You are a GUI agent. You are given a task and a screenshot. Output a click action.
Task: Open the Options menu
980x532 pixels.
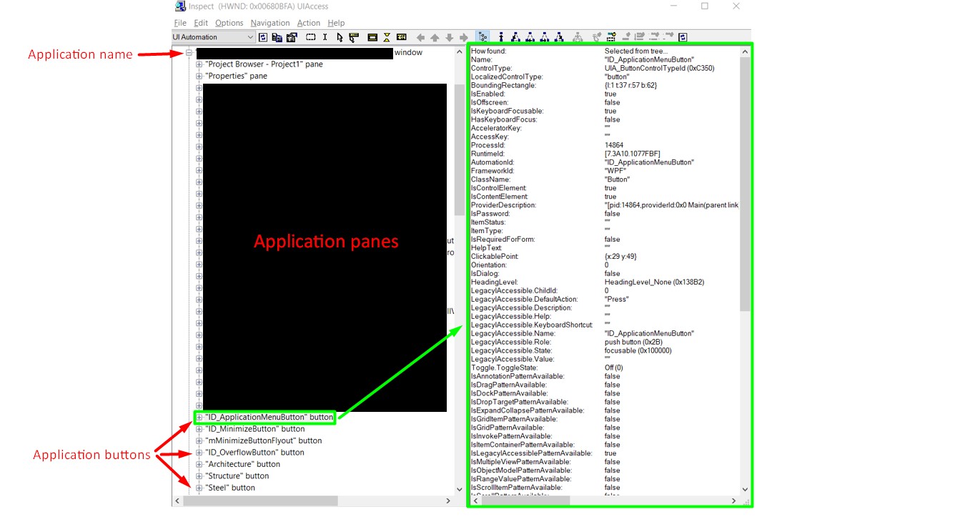click(229, 23)
